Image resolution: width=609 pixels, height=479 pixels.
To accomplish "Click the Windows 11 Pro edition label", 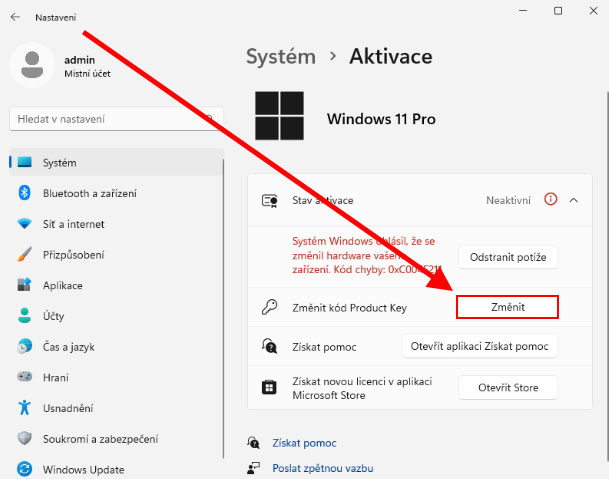I will 381,119.
